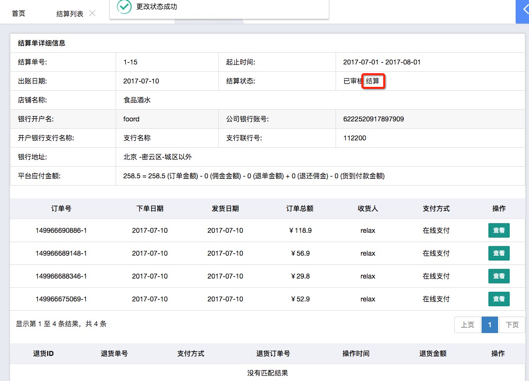
Task: Click the 操作时间 column header
Action: click(356, 354)
